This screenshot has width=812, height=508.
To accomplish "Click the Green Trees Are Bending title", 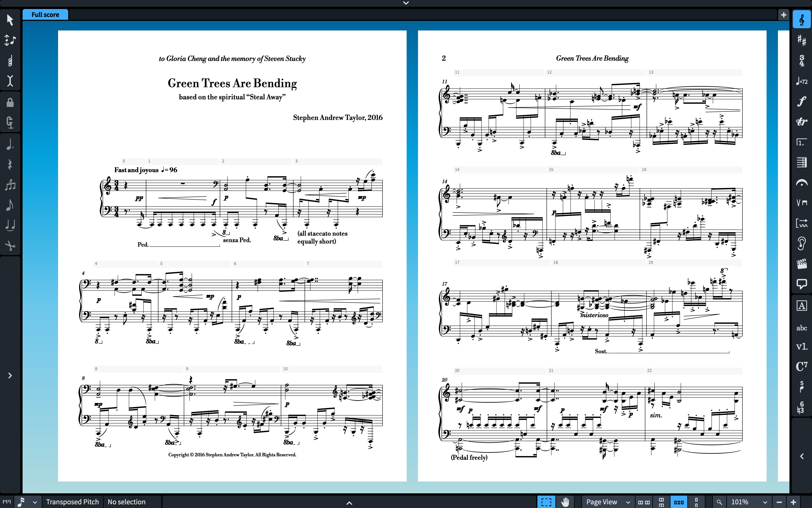I will (x=232, y=83).
